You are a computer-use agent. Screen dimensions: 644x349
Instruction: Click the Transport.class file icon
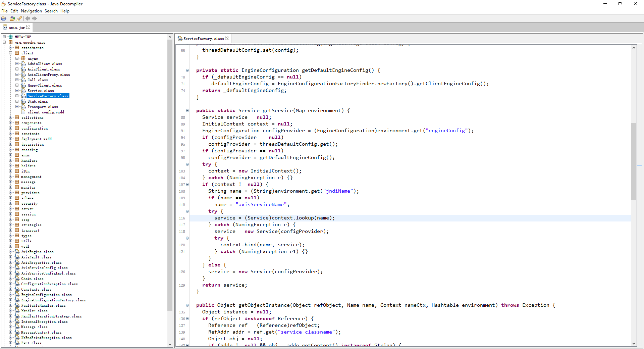click(23, 107)
